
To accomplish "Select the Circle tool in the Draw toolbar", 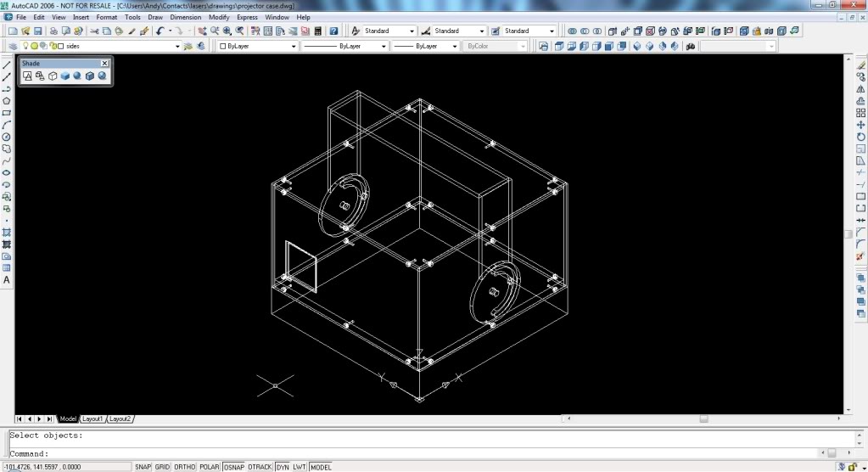I will [x=7, y=137].
